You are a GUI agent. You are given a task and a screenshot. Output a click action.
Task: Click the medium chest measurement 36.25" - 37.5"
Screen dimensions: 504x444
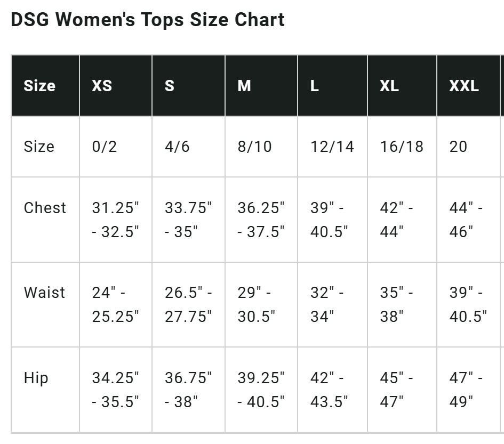coord(261,220)
